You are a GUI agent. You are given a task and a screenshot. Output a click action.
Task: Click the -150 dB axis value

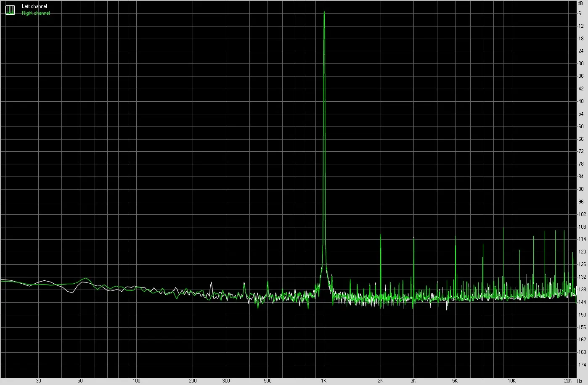pos(582,314)
